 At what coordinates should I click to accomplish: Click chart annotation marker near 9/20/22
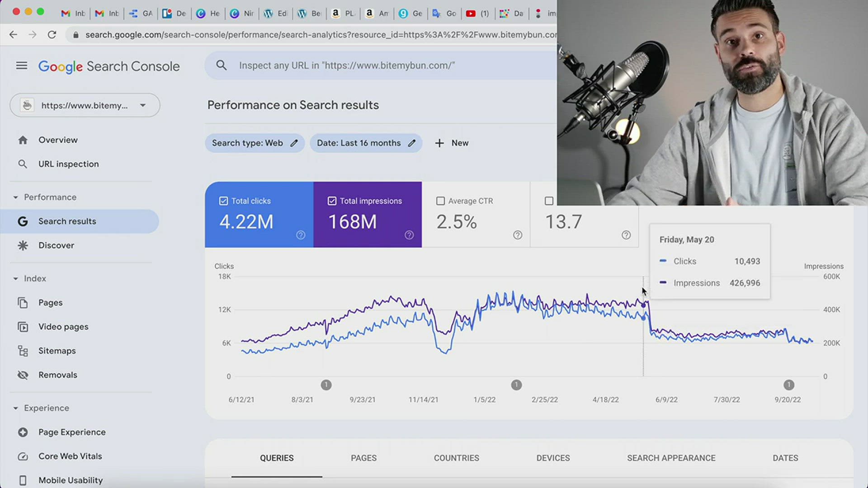(789, 385)
